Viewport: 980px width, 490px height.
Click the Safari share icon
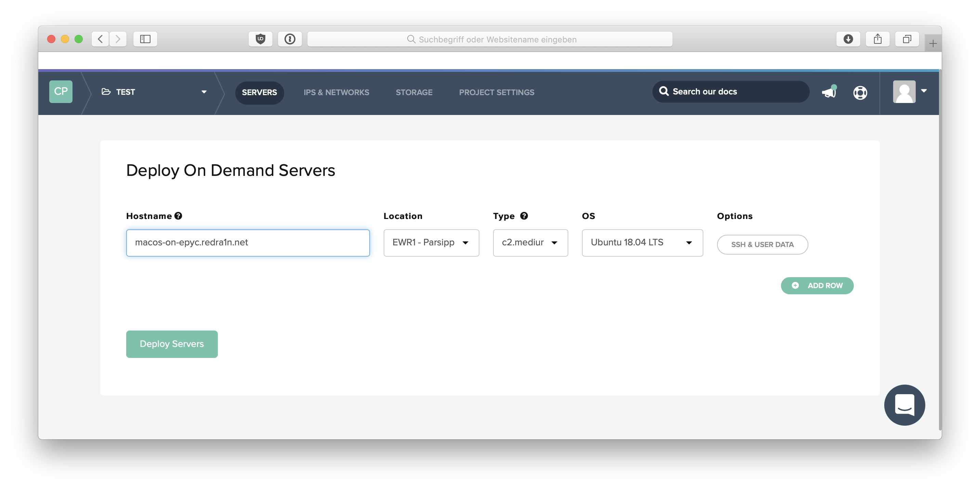(x=877, y=39)
